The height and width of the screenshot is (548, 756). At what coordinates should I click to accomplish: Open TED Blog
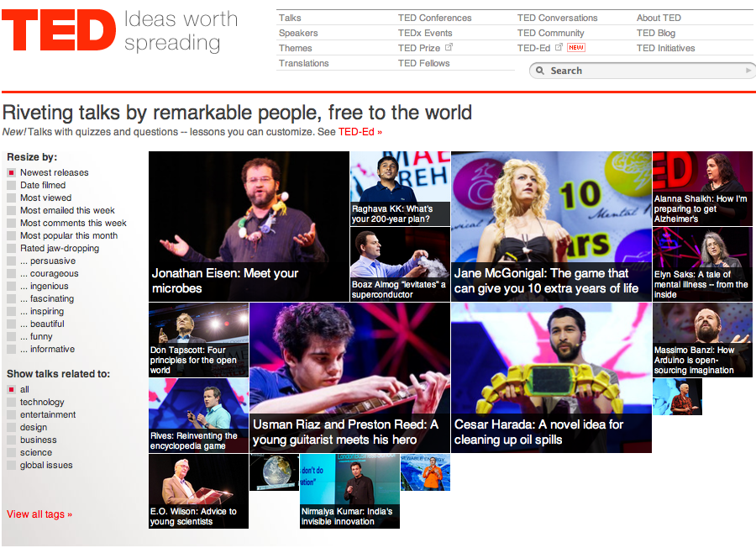tap(656, 33)
